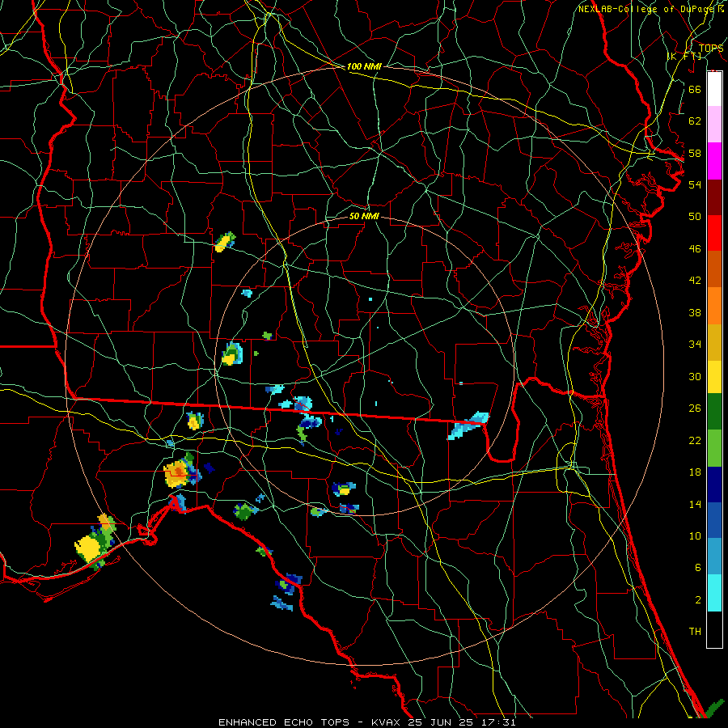Click the NEXLAB-College of DuPage credit
728x728 pixels.
[x=645, y=9]
